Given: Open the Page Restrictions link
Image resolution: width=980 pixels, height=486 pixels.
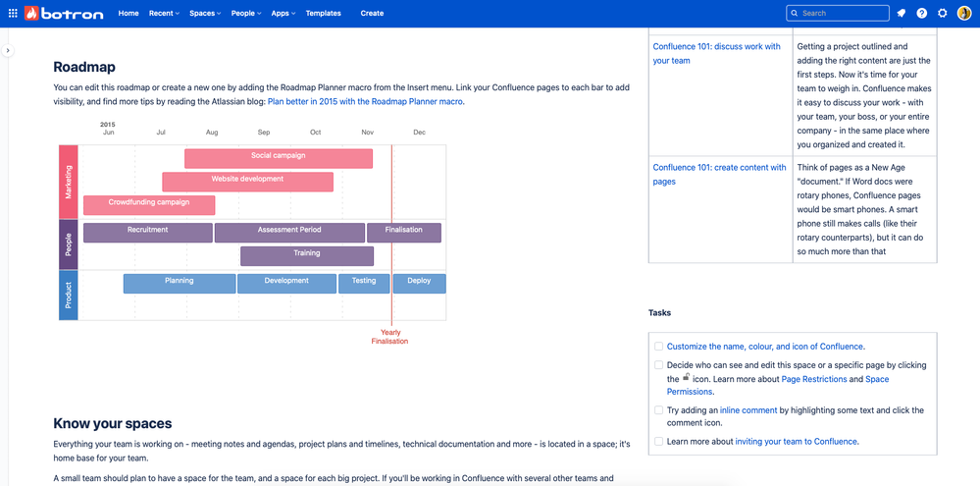Looking at the screenshot, I should pos(814,379).
